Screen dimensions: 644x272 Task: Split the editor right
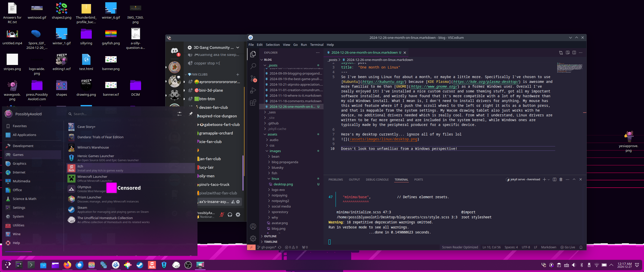[574, 53]
